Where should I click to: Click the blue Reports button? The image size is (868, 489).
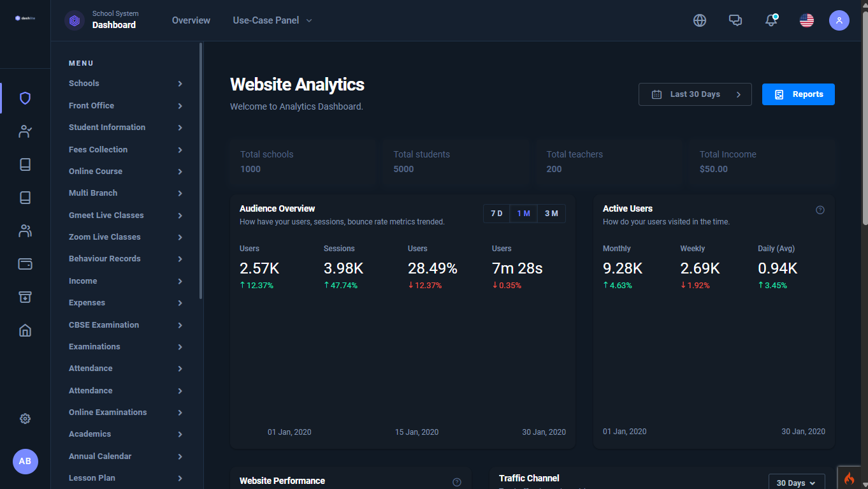798,94
